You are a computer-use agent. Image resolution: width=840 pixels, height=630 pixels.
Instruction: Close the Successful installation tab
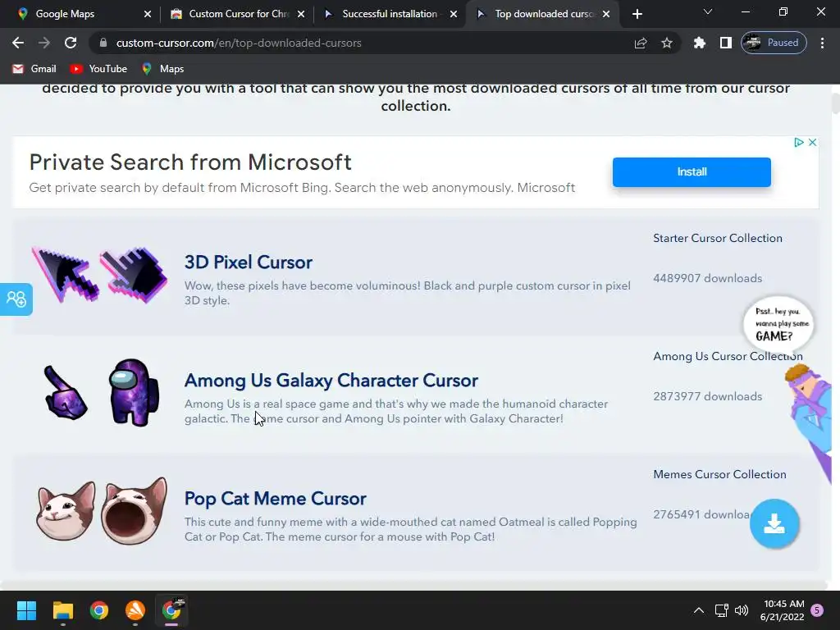454,15
